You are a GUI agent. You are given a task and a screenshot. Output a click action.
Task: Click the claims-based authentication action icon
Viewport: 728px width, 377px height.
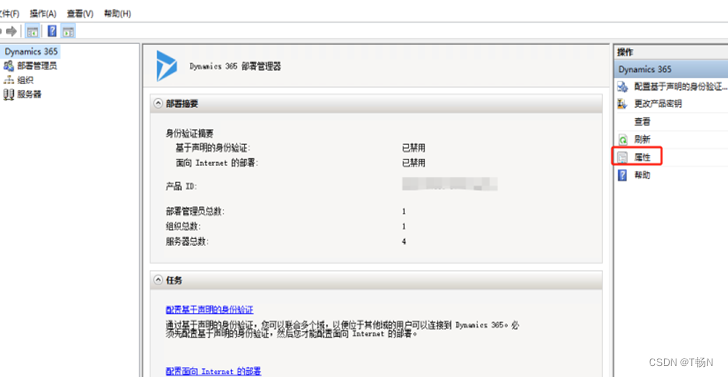coord(623,87)
